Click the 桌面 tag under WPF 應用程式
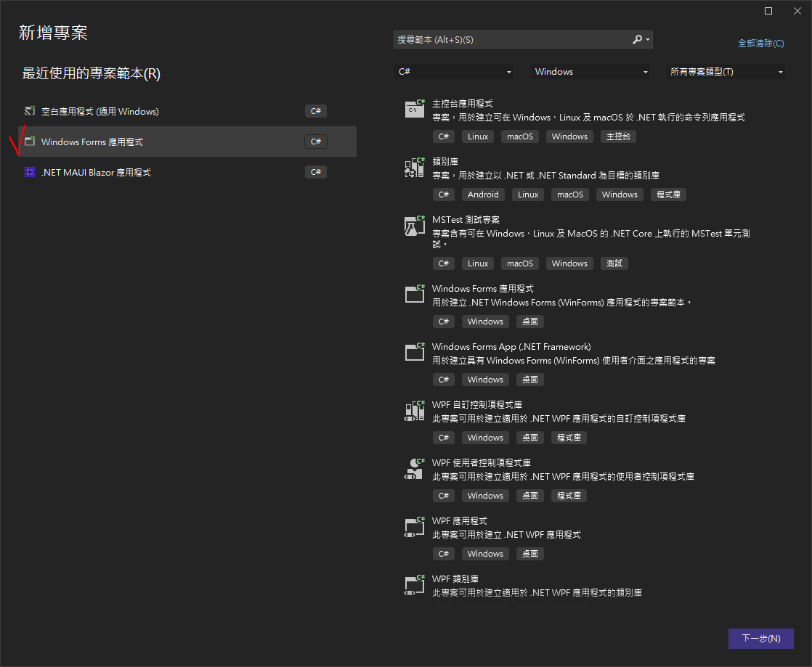Image resolution: width=812 pixels, height=667 pixels. point(529,554)
